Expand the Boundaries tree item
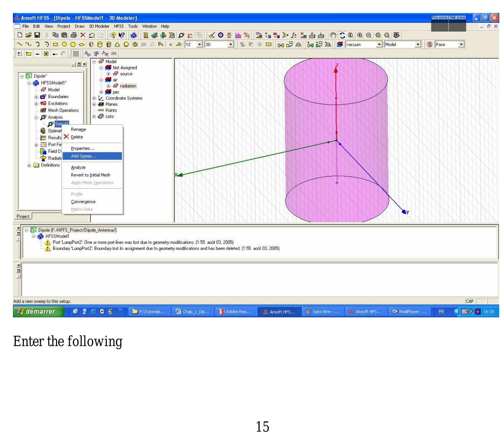Image resolution: width=504 pixels, height=437 pixels. point(36,97)
